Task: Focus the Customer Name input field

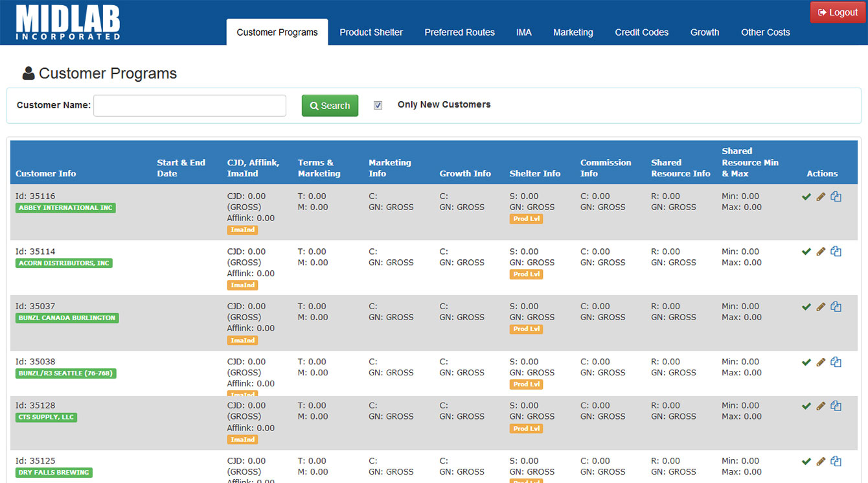Action: pos(190,106)
